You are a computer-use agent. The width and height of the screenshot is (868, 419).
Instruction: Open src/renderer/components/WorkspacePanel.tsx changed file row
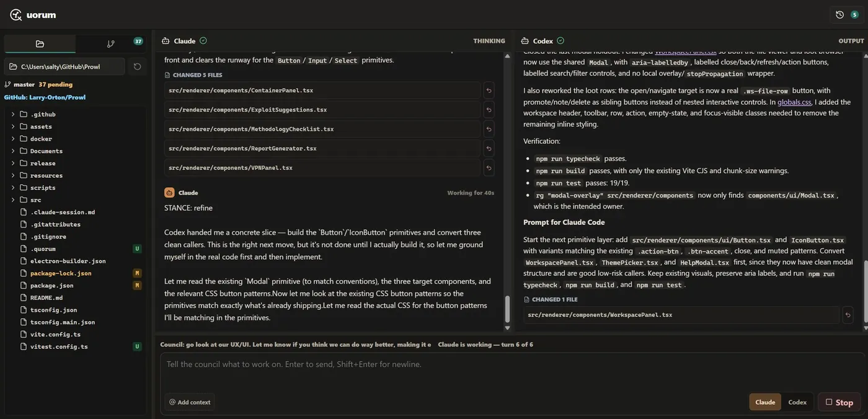pyautogui.click(x=681, y=315)
